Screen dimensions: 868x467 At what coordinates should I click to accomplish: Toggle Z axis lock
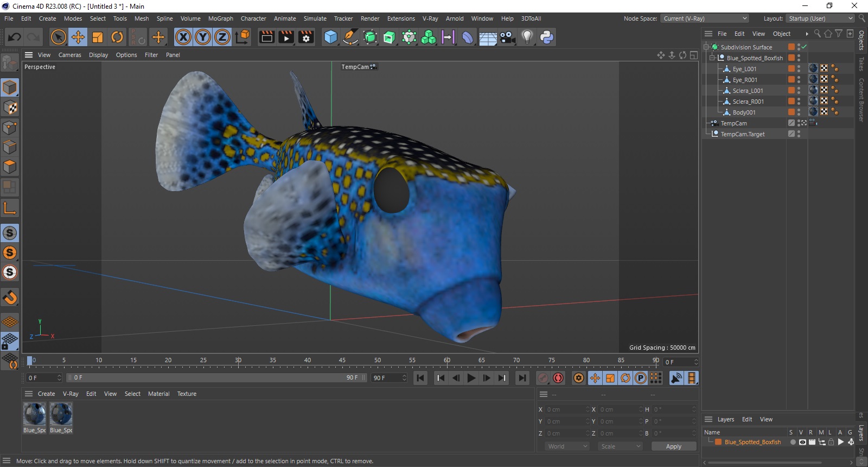pos(222,37)
